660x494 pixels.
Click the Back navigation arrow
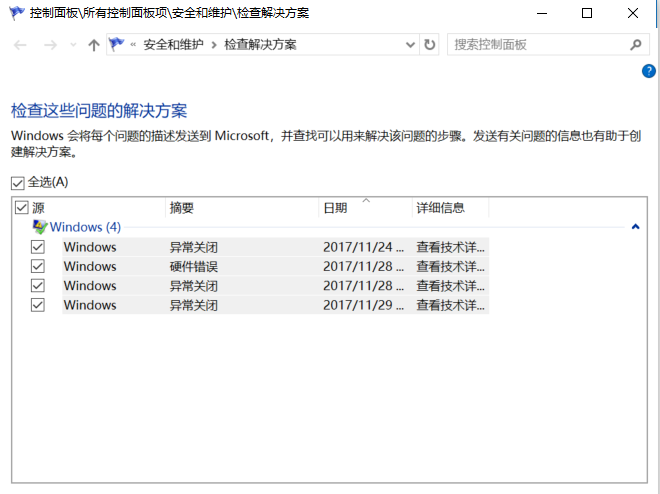tap(20, 45)
